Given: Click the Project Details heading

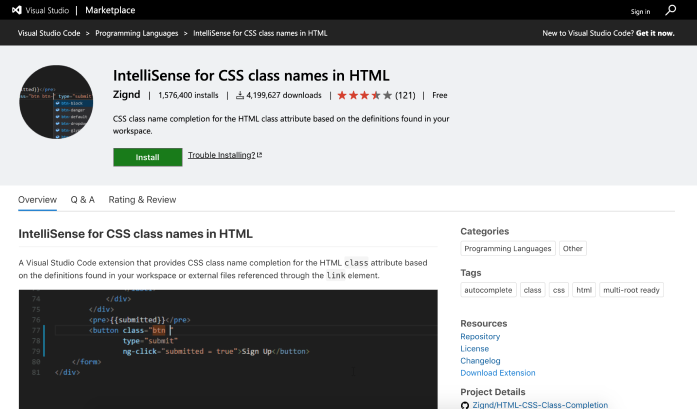Looking at the screenshot, I should coord(493,392).
